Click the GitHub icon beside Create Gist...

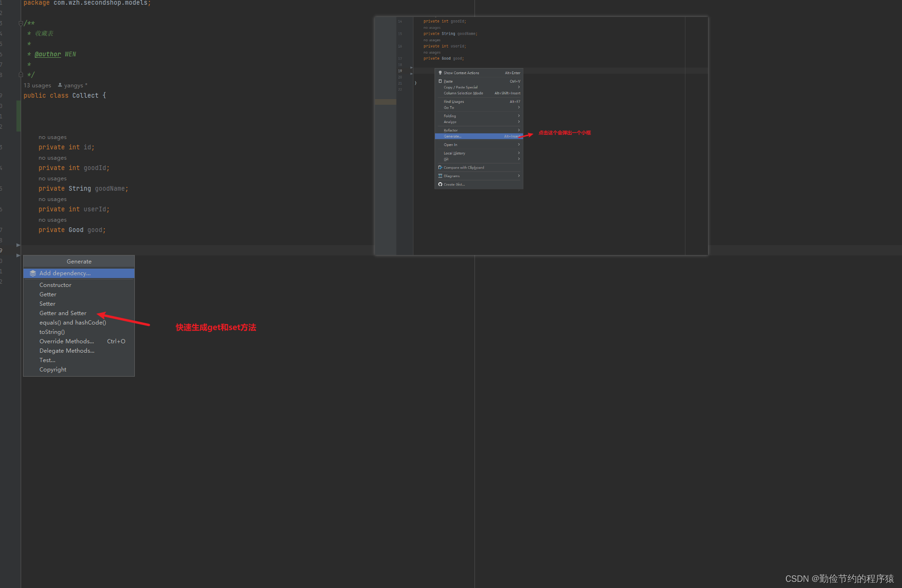pos(440,185)
